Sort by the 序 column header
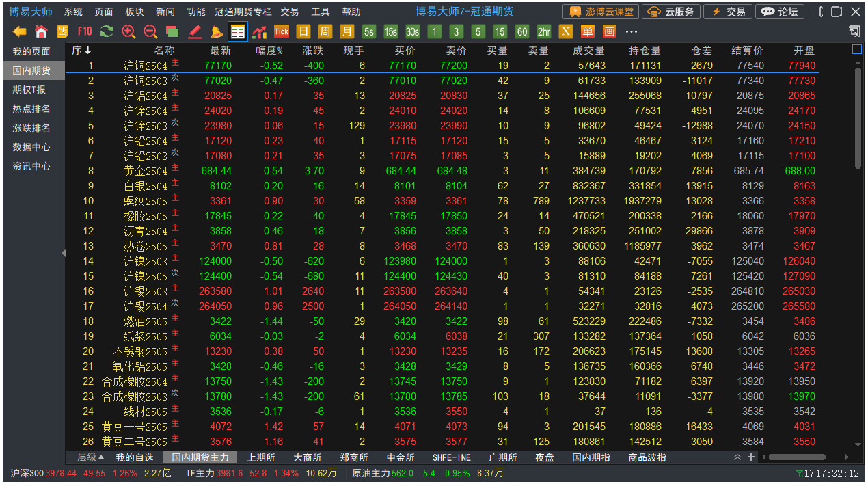 tap(81, 51)
